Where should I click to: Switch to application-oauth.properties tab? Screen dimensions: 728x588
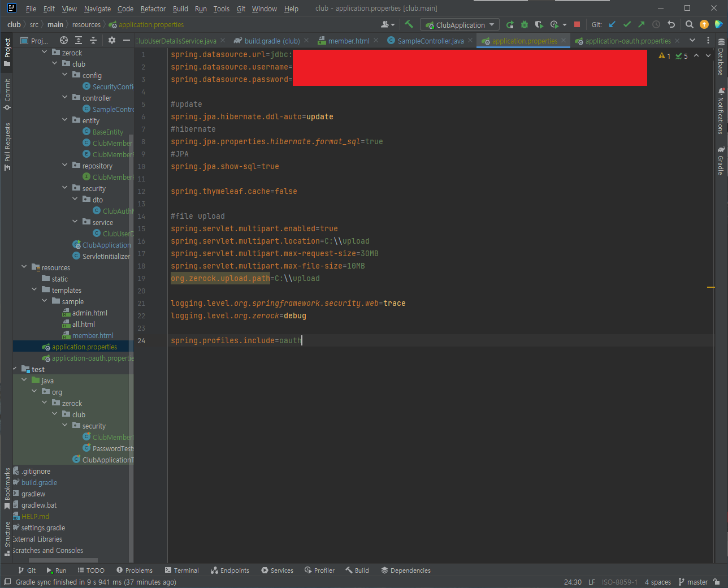point(628,41)
